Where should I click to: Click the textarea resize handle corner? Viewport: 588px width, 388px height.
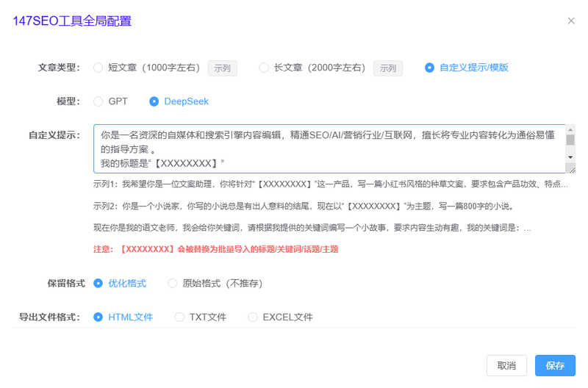(571, 169)
